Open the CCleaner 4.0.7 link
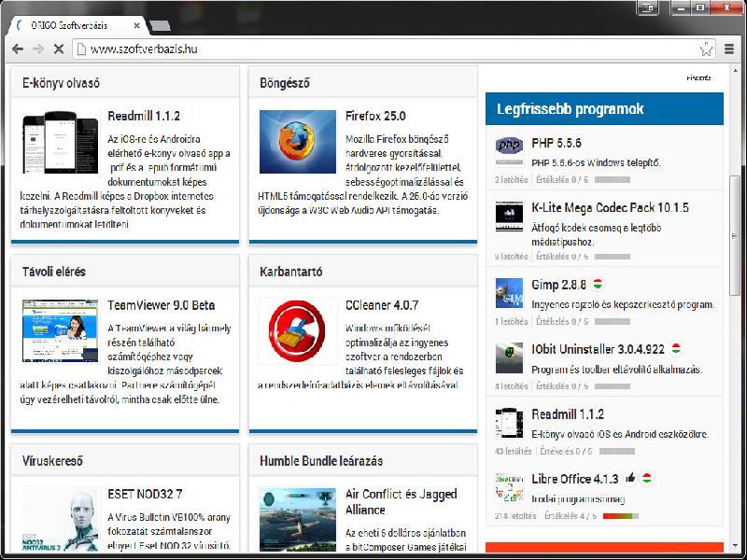Viewport: 747px width, 560px height. click(x=382, y=305)
